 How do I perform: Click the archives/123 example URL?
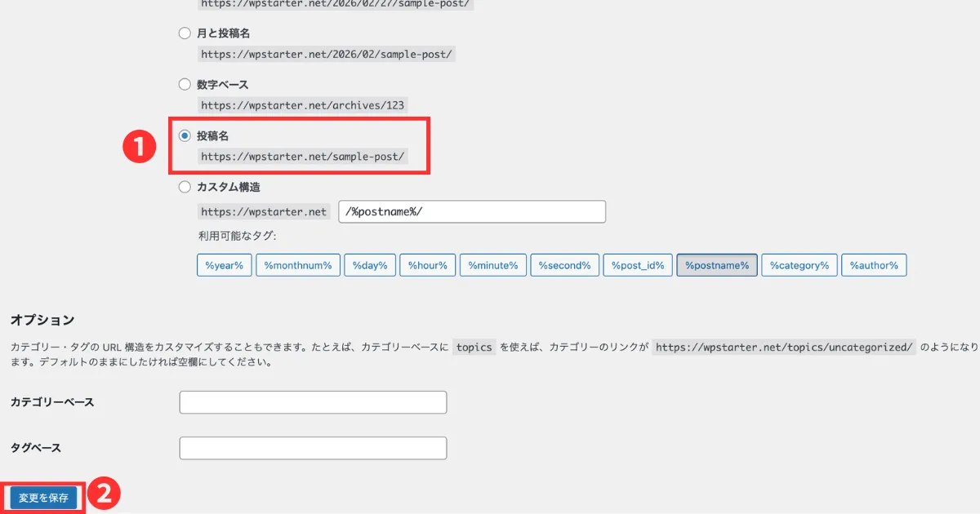(302, 104)
